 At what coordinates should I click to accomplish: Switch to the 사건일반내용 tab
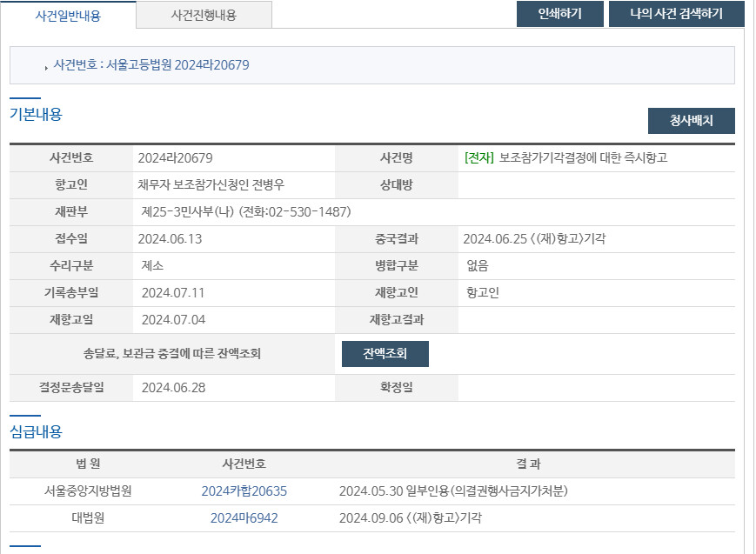(68, 16)
